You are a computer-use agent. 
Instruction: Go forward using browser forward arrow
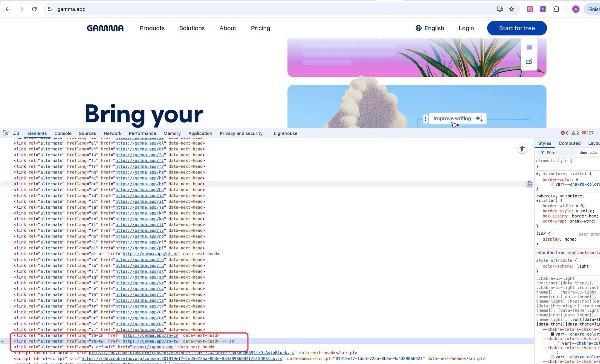(21, 9)
